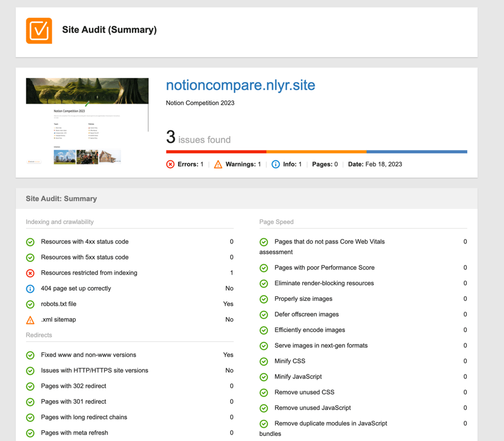Click green check beside Remove unused JavaScript
The height and width of the screenshot is (441, 504).
[264, 408]
